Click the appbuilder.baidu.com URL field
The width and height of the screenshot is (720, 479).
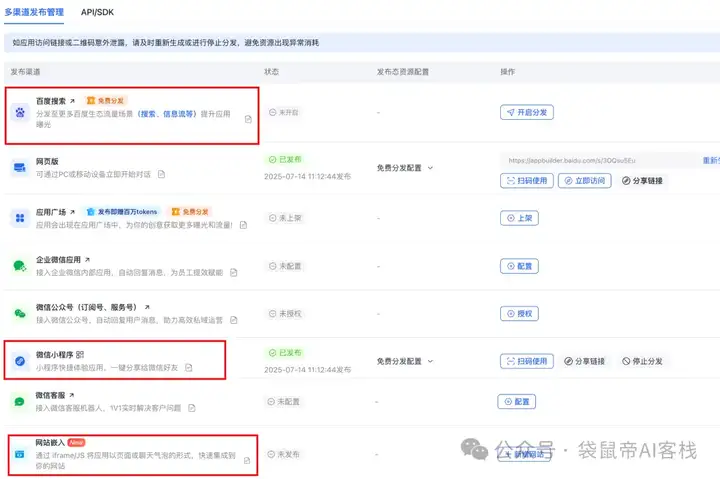tap(599, 160)
